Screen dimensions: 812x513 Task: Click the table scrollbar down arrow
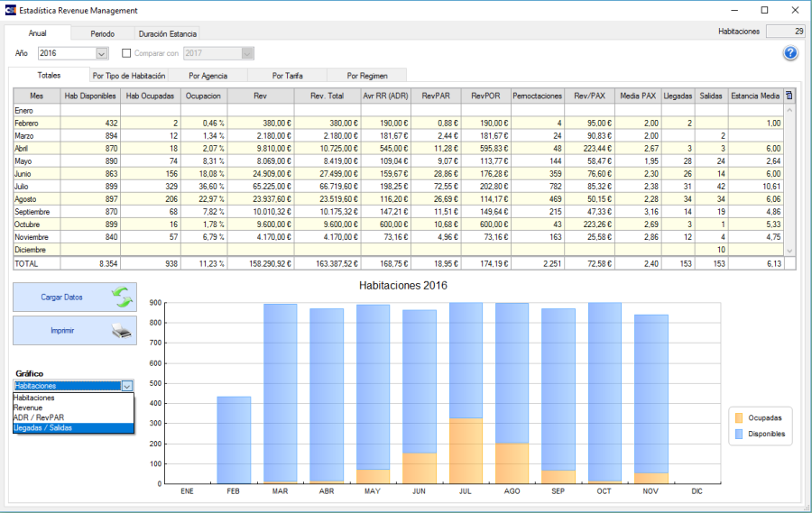coord(789,251)
